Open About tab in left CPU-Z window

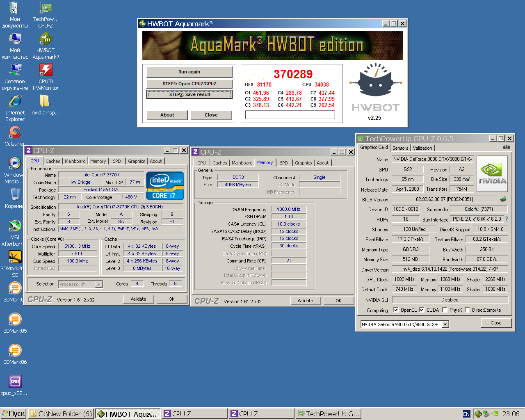click(156, 161)
